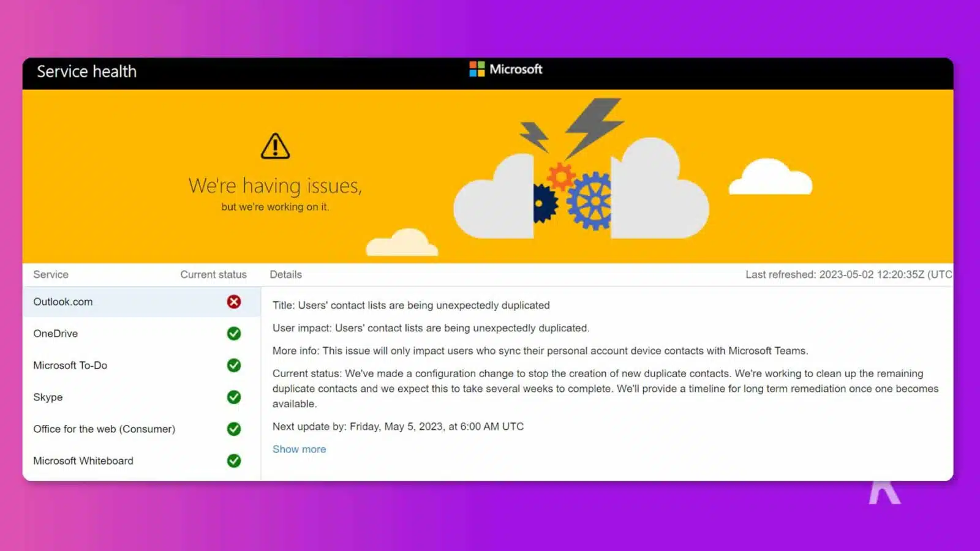Click the green check beside Microsoft Whiteboard

tap(234, 461)
